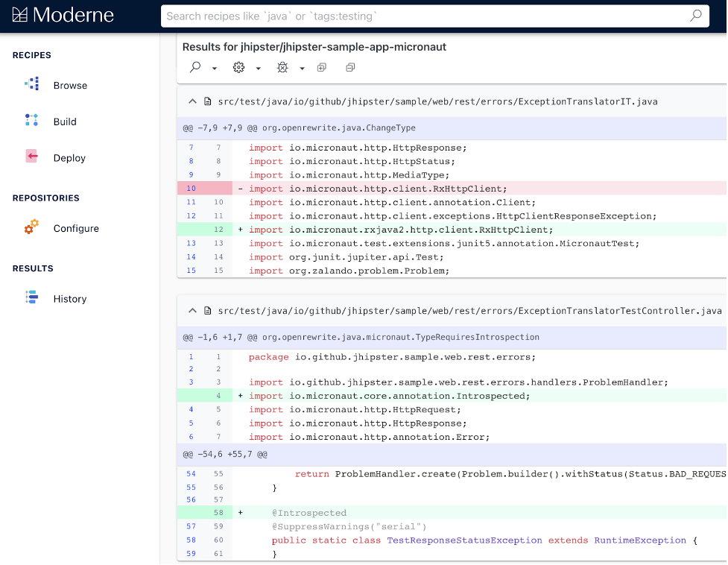The height and width of the screenshot is (565, 728).
Task: Open dropdown arrow next to toolbar search
Action: 215,69
